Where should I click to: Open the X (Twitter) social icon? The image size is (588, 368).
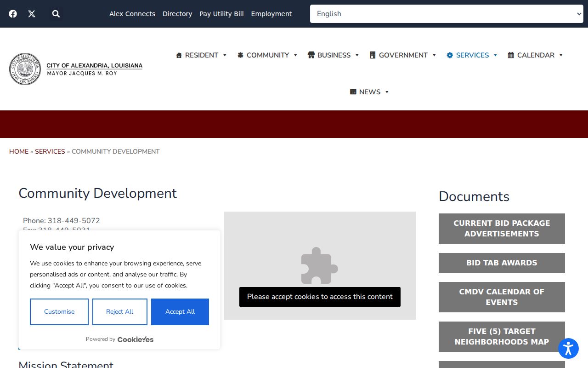32,14
